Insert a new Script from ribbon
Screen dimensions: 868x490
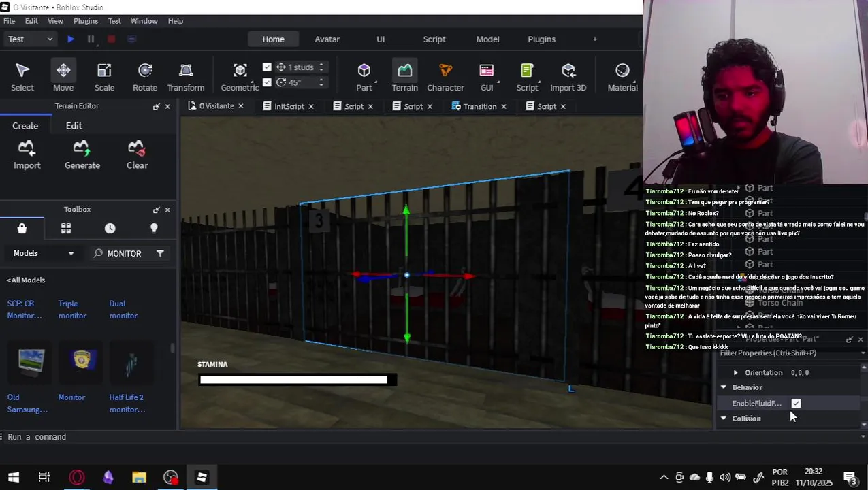tap(527, 77)
